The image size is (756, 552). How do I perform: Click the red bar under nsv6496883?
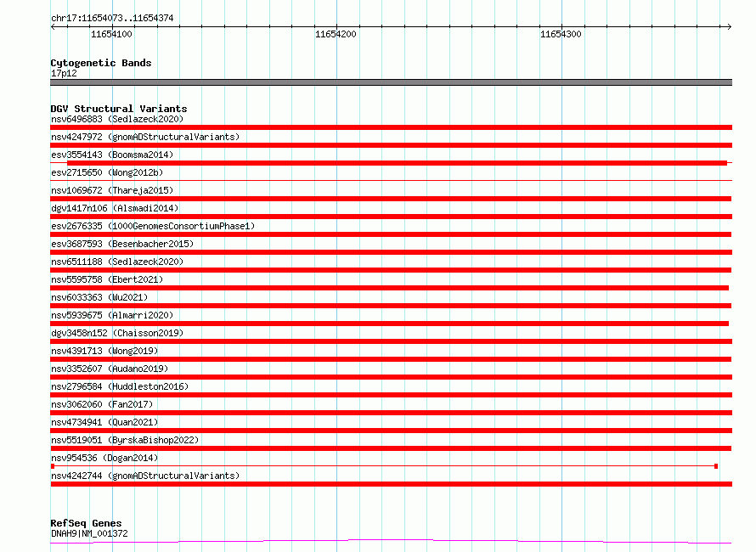click(x=391, y=127)
